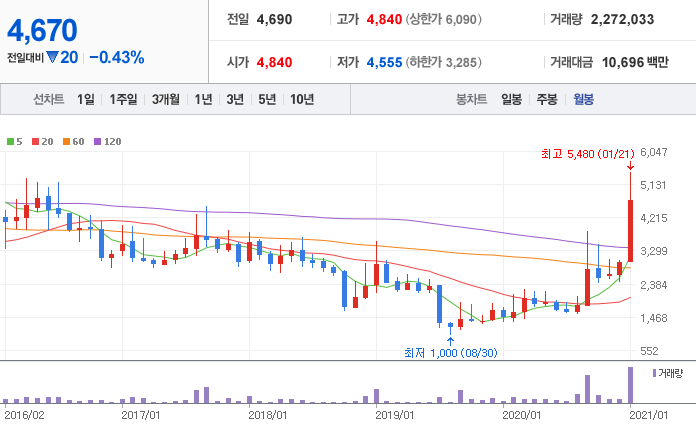Click the 거래대금 10,696 백만 value
Screen dimensions: 696x438
tap(635, 63)
